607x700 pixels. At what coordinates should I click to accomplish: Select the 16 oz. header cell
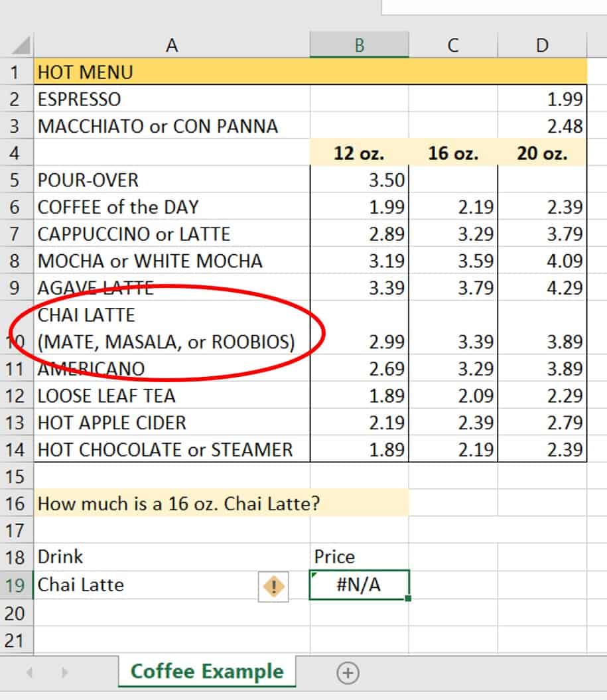point(453,153)
